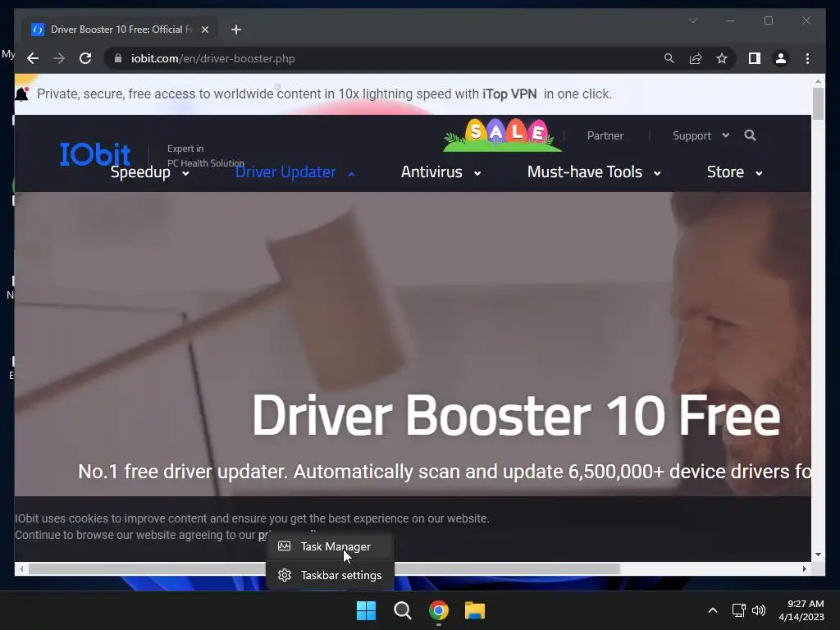Click the address bar URL

tap(212, 58)
